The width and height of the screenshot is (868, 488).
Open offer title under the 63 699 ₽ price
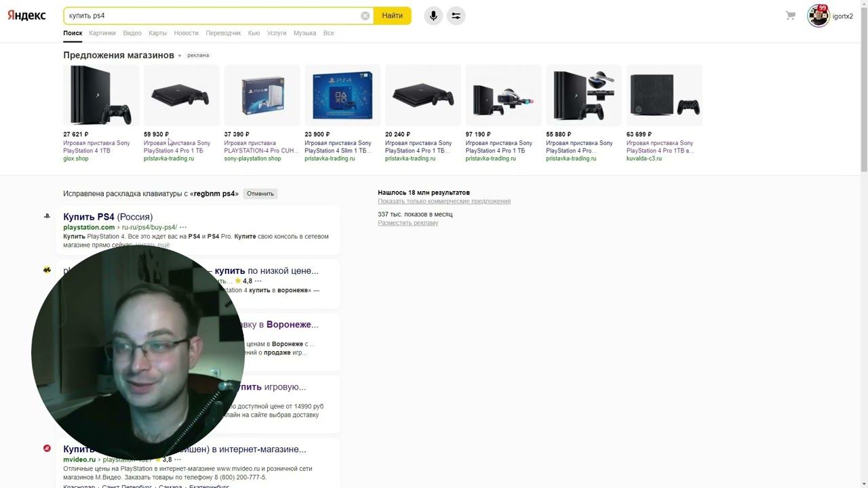660,147
